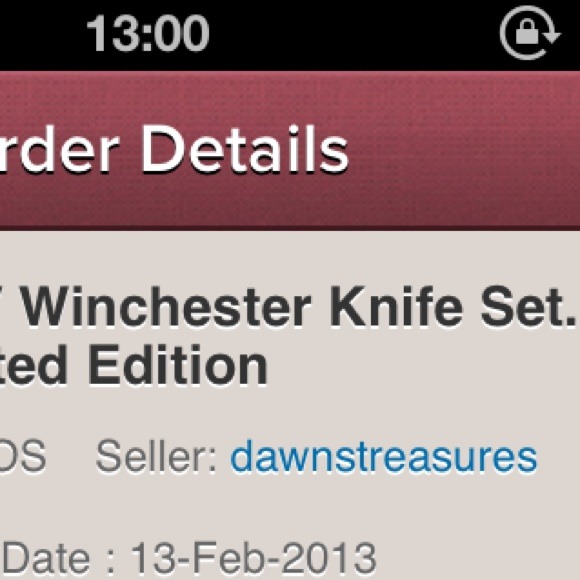The width and height of the screenshot is (580, 580).
Task: Open the Winchester Knife Set item title
Action: [289, 336]
